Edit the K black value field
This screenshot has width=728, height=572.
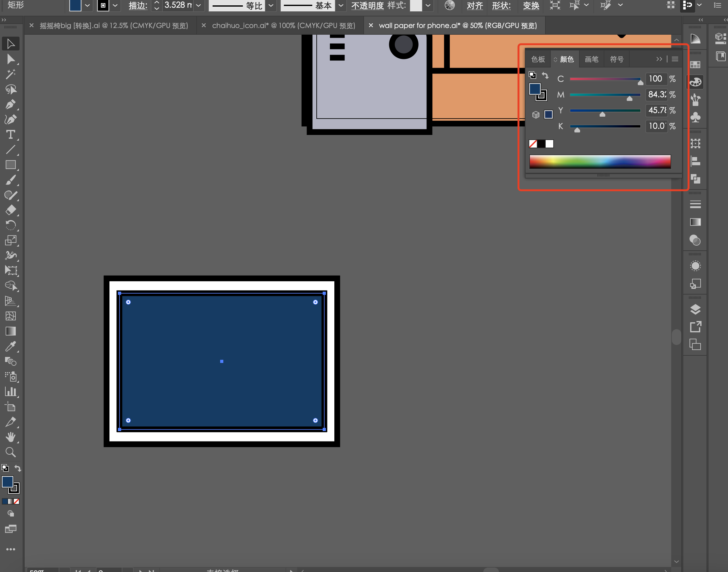(x=656, y=126)
